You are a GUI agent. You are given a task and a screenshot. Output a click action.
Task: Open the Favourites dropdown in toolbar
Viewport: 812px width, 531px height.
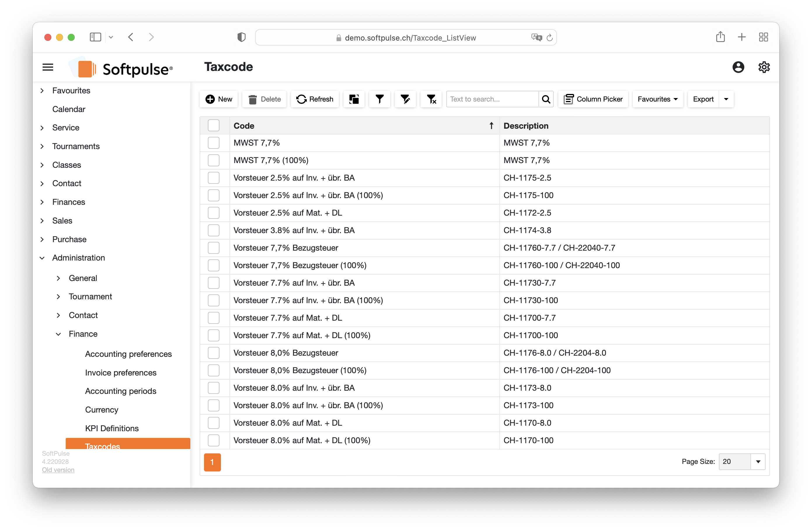pos(657,99)
